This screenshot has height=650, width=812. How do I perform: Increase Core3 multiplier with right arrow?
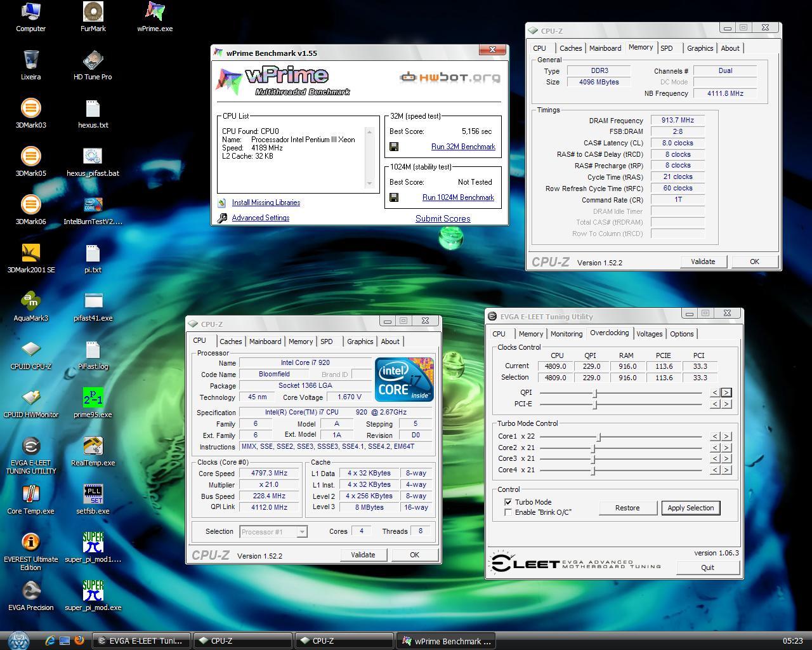(x=726, y=458)
